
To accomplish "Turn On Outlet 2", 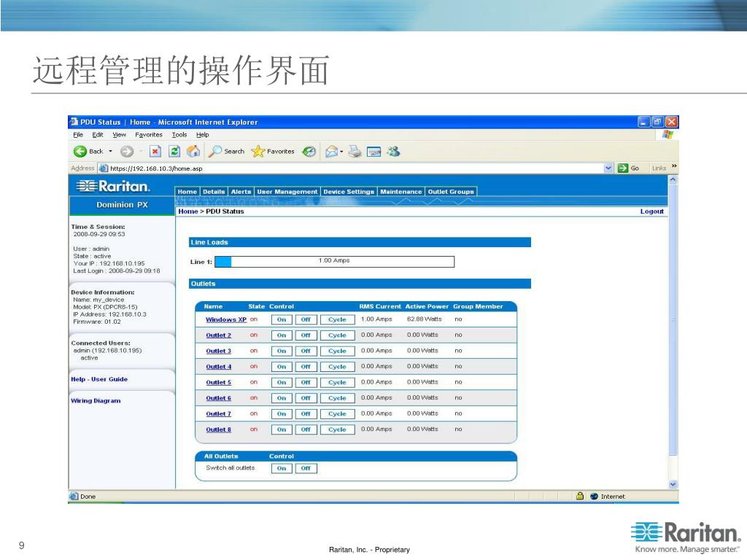I will pyautogui.click(x=282, y=335).
